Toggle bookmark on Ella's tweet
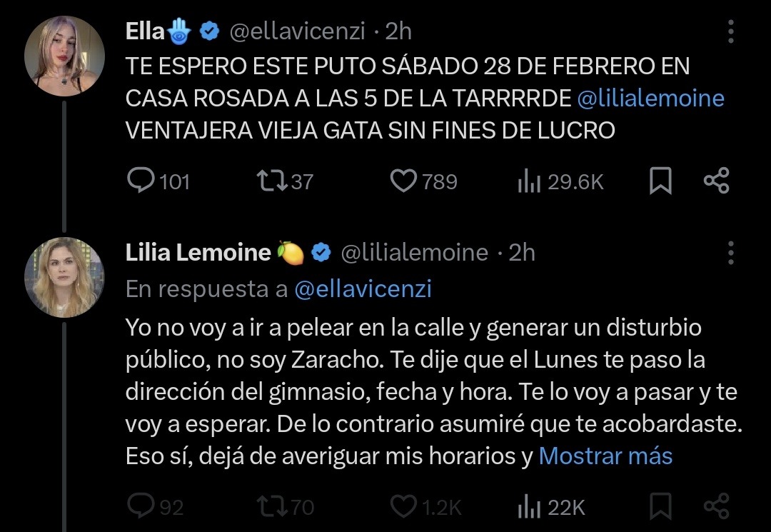The height and width of the screenshot is (532, 771). pos(660,181)
